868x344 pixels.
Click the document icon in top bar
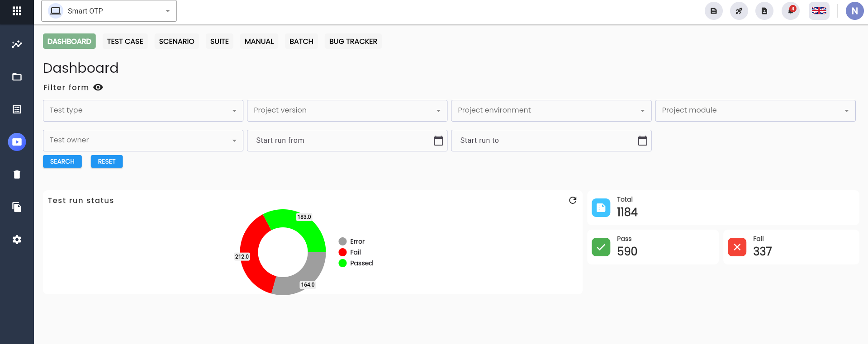pyautogui.click(x=714, y=11)
